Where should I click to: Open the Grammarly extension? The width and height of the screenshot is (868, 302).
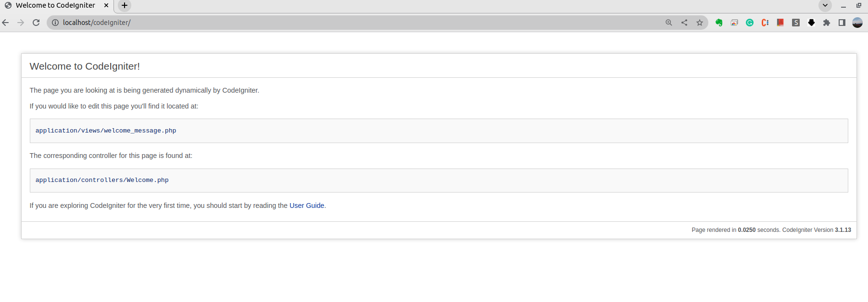pos(750,23)
